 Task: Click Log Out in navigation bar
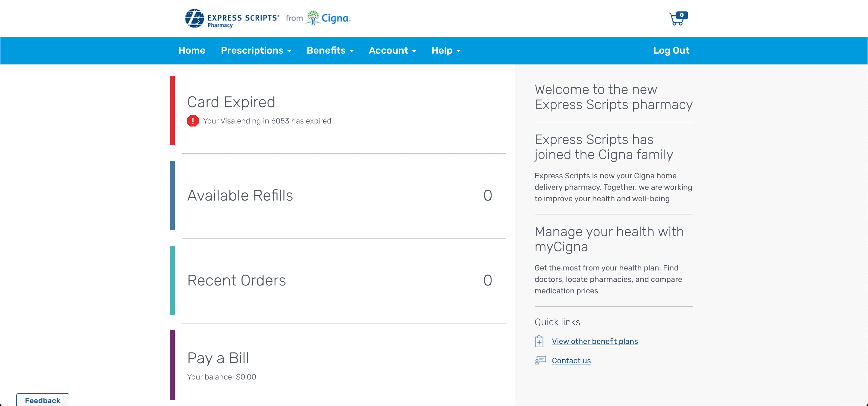(671, 51)
